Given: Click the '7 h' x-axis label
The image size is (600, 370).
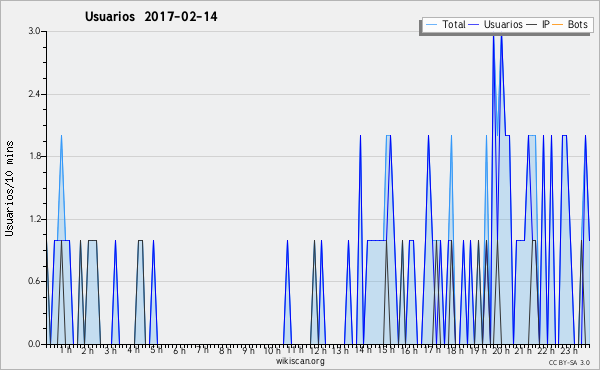Looking at the screenshot, I should [x=202, y=350].
